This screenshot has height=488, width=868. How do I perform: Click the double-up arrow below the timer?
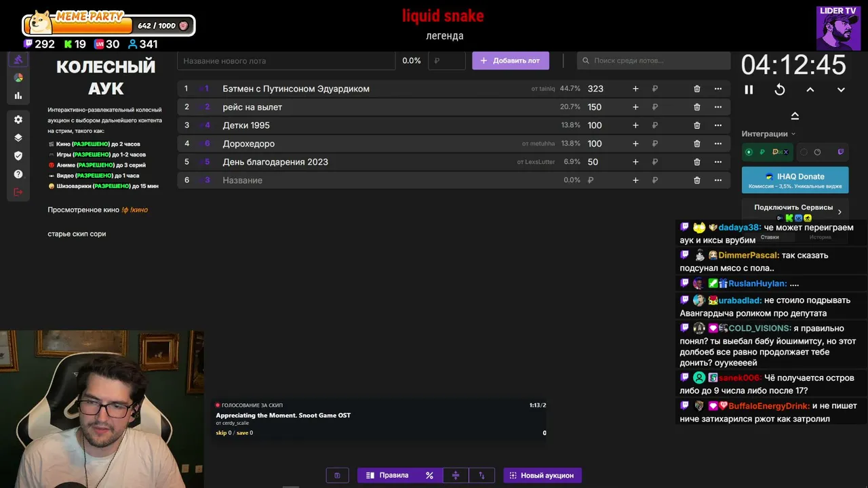tap(795, 116)
